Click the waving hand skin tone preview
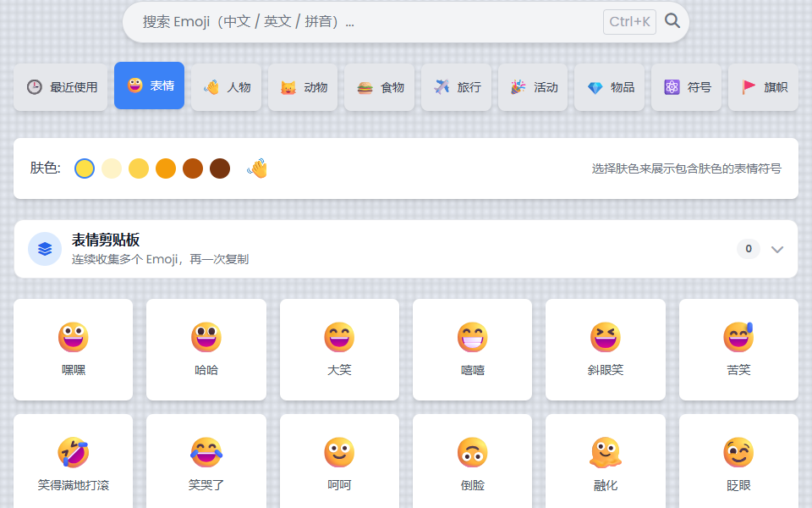This screenshot has height=508, width=812. coord(257,168)
